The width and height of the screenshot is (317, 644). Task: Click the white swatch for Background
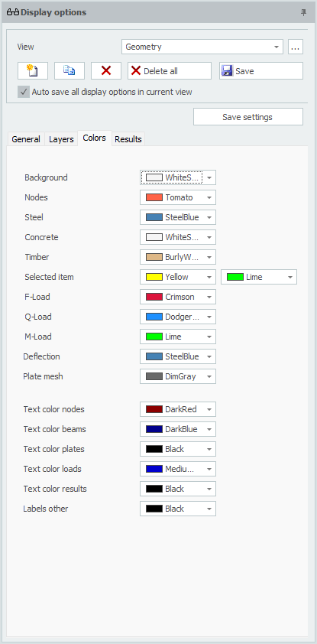coord(154,178)
